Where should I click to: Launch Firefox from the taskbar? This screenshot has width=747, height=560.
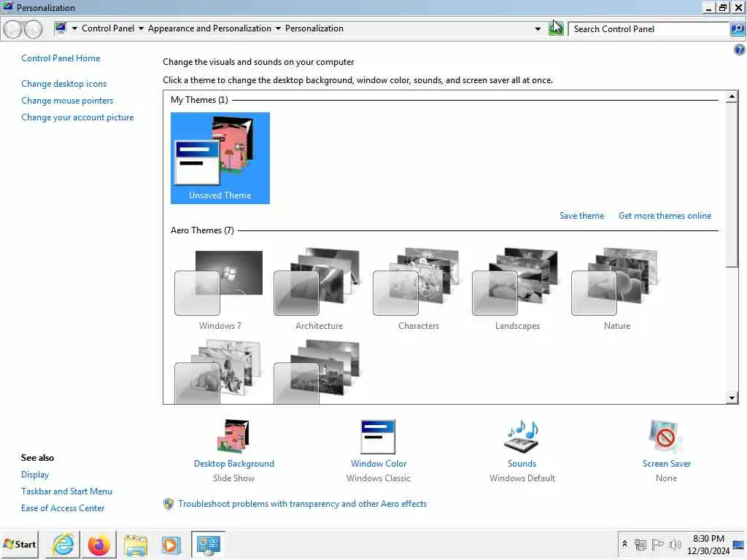tap(99, 544)
